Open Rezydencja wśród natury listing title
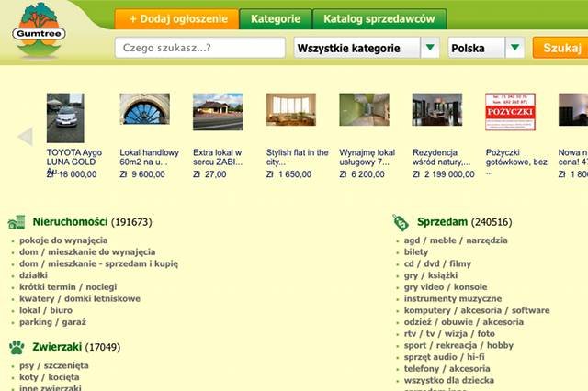Viewport: 588px width, 391px height. tap(441, 157)
